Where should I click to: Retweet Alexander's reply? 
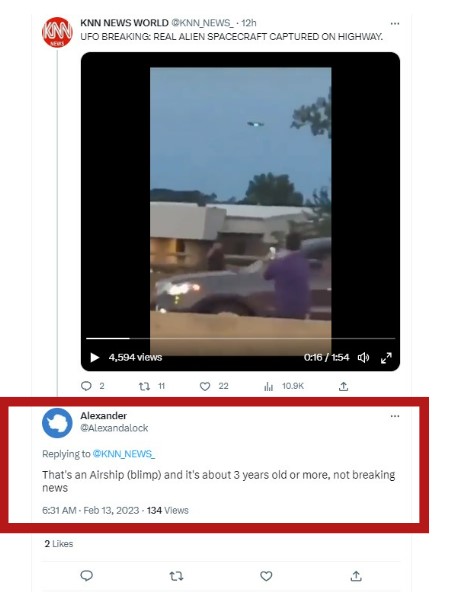click(176, 576)
